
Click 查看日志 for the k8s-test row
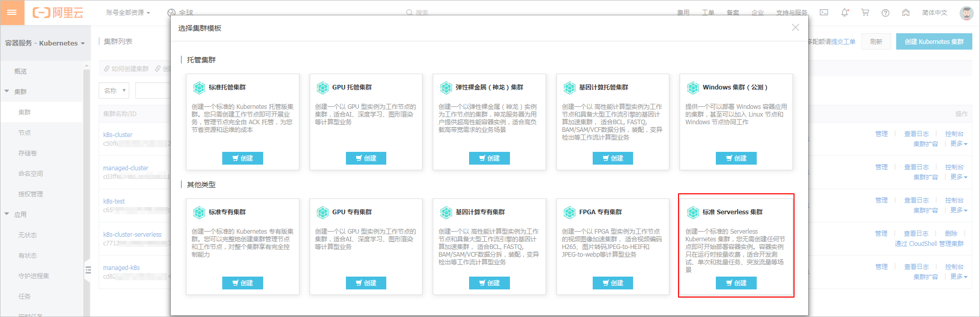point(917,200)
